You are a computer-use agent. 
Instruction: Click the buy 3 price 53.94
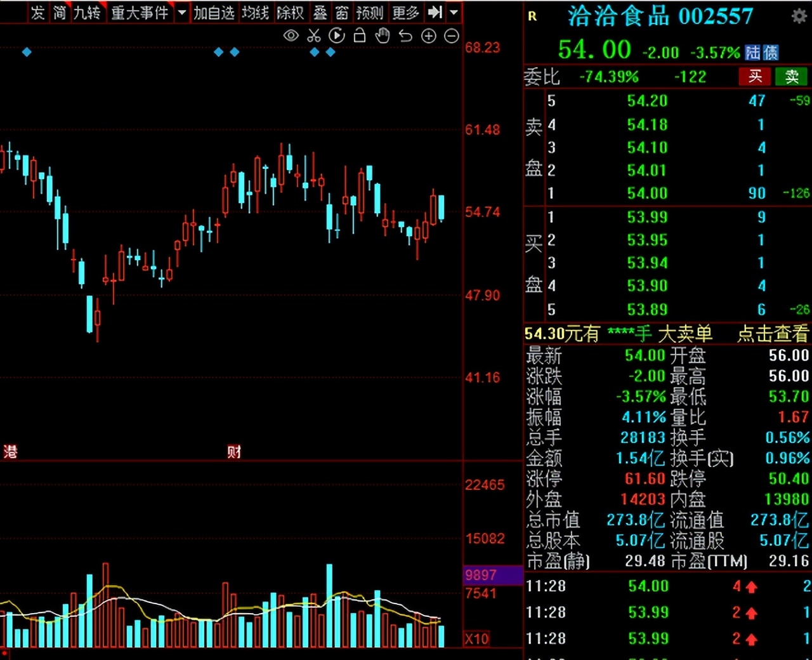[x=647, y=263]
